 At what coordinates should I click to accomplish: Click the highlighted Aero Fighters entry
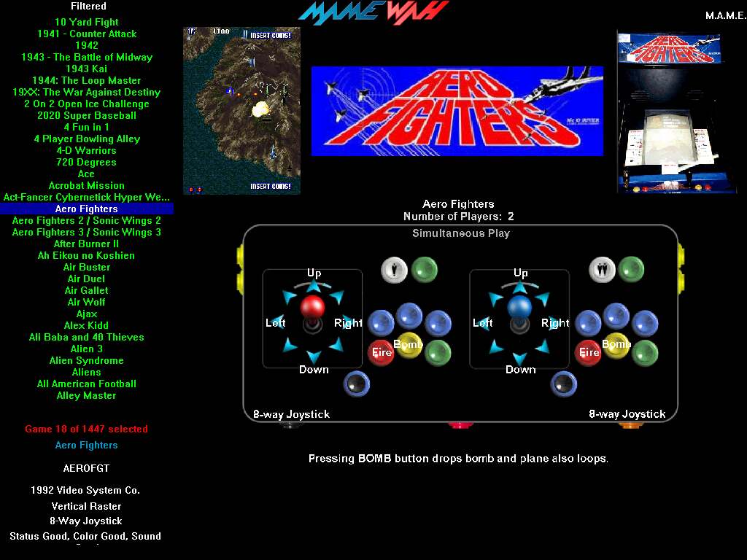tap(86, 209)
